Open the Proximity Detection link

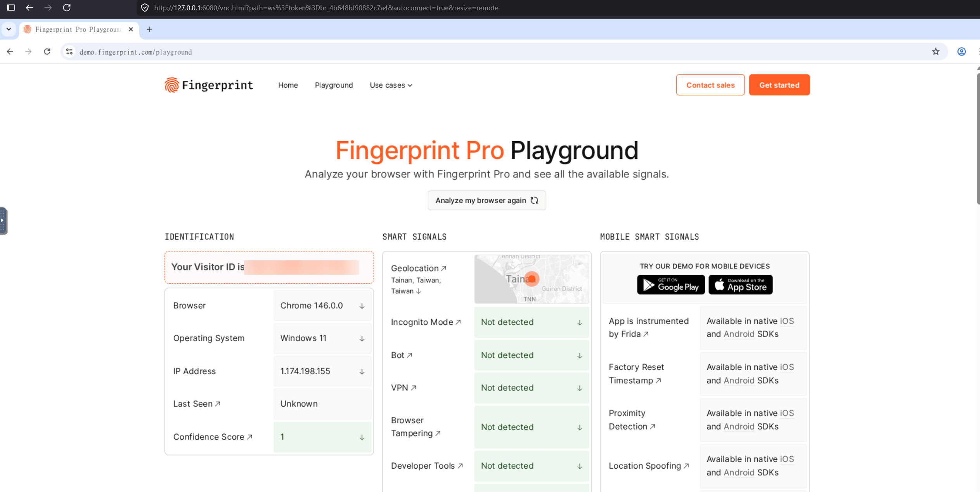[x=632, y=420]
